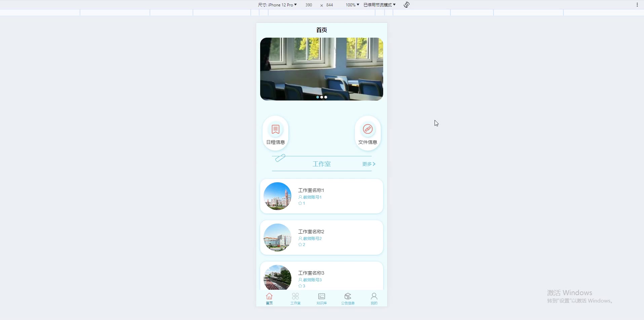This screenshot has width=644, height=320.
Task: Click the 教师账号3 teacher text
Action: (x=312, y=280)
